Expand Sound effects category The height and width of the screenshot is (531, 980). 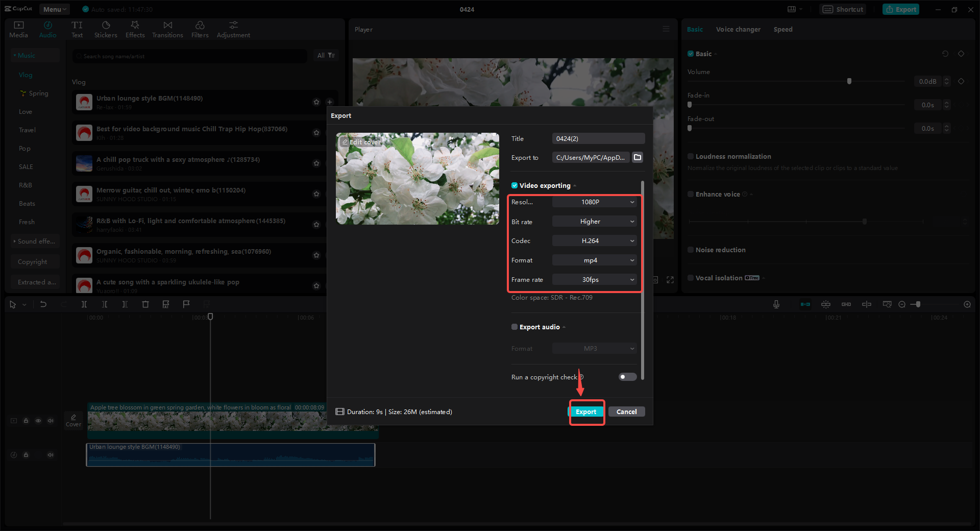35,241
